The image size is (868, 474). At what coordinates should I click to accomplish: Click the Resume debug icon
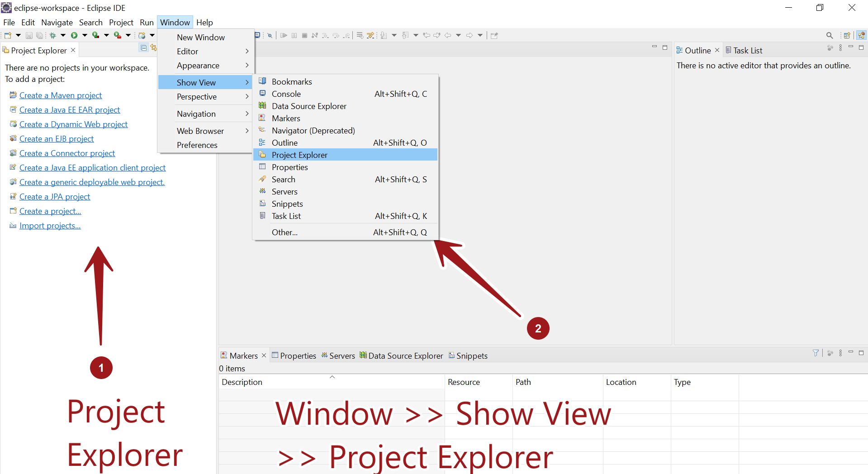coord(284,35)
